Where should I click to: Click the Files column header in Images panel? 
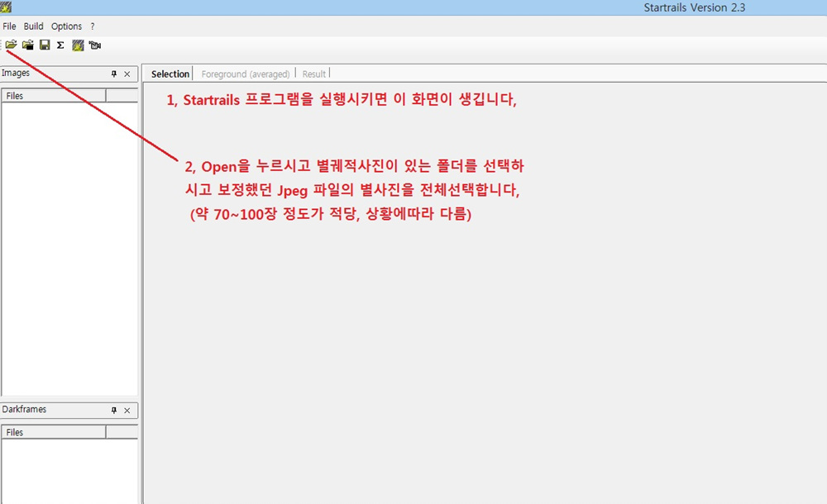pyautogui.click(x=54, y=96)
